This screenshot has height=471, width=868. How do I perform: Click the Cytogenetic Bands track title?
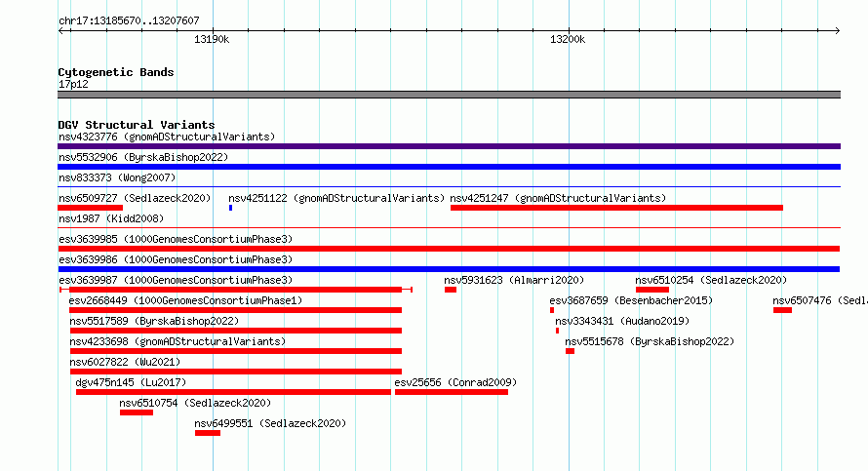[116, 72]
